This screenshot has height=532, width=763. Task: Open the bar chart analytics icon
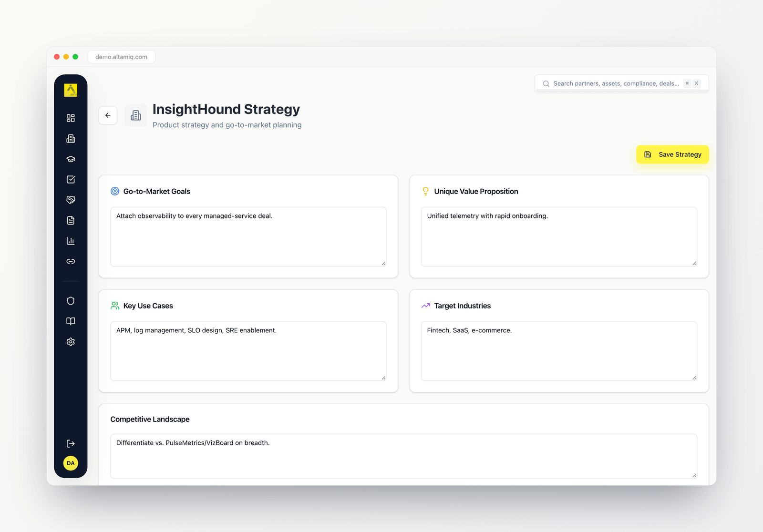click(71, 241)
